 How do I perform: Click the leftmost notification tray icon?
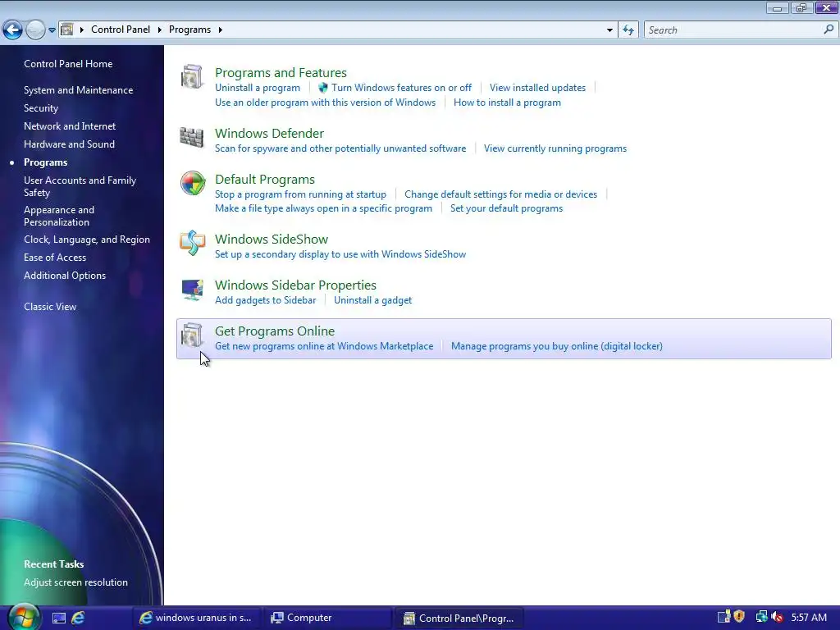[724, 617]
